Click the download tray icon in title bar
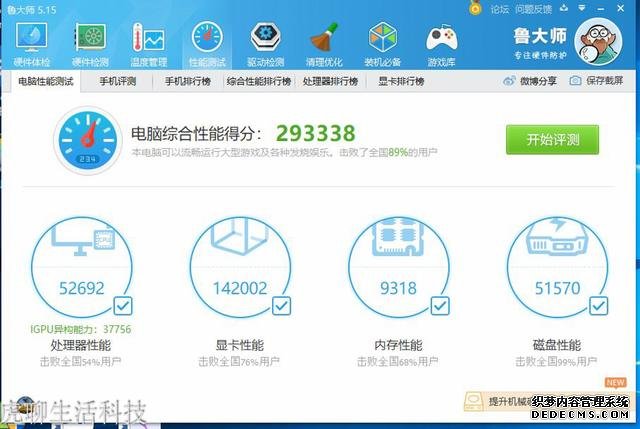 tap(564, 8)
